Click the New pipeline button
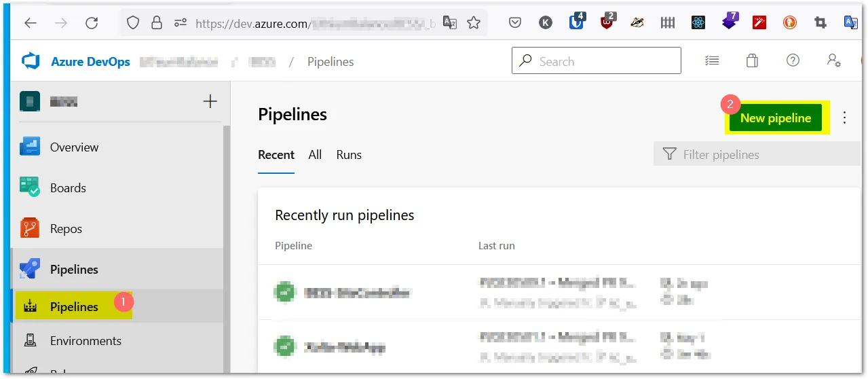 pos(776,118)
